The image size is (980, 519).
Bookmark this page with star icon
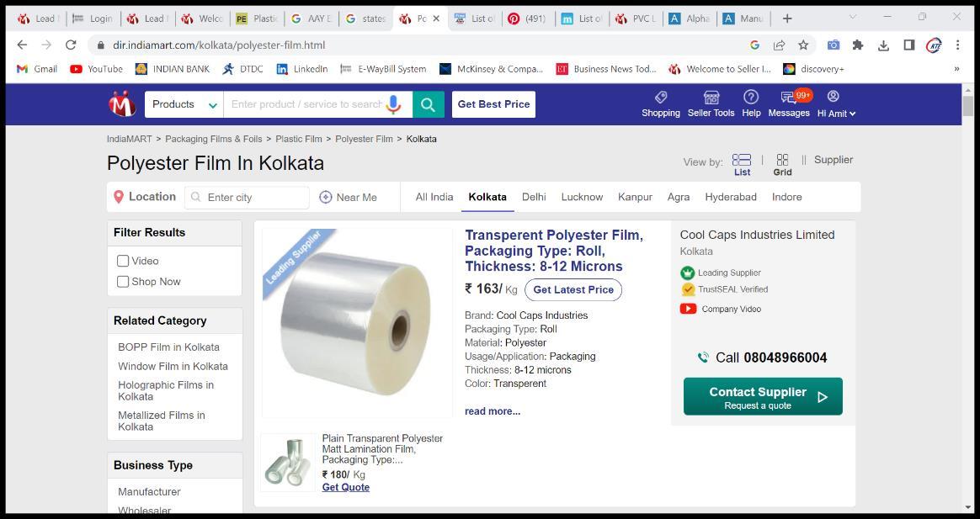pos(803,45)
